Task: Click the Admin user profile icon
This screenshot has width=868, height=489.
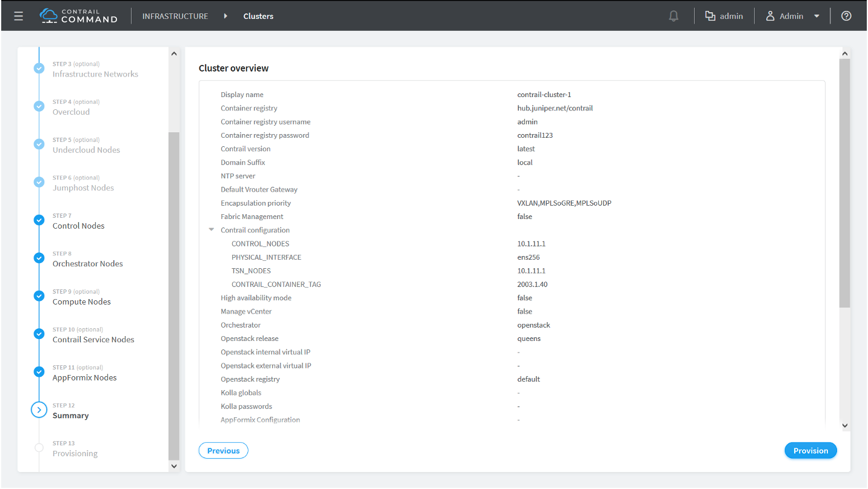Action: coord(770,16)
